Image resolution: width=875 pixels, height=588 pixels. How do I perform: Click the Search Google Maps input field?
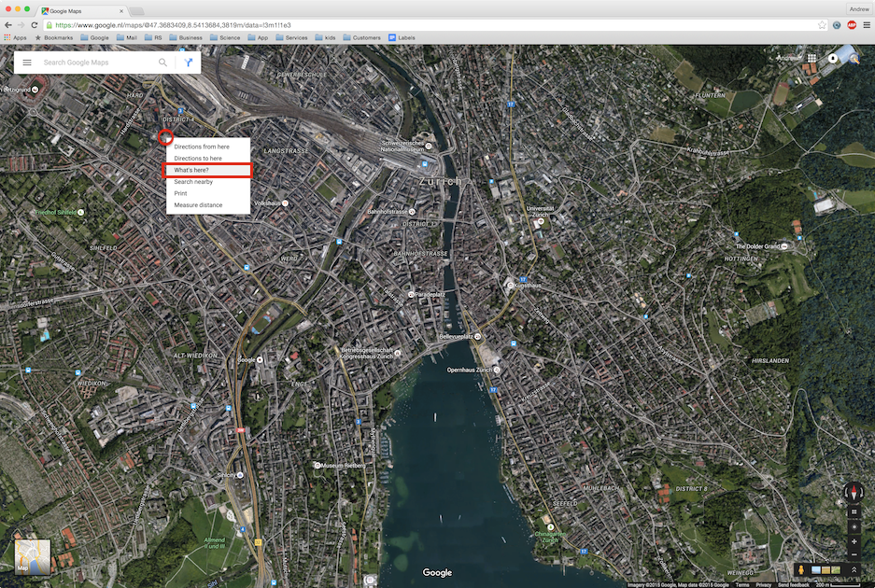click(x=93, y=62)
